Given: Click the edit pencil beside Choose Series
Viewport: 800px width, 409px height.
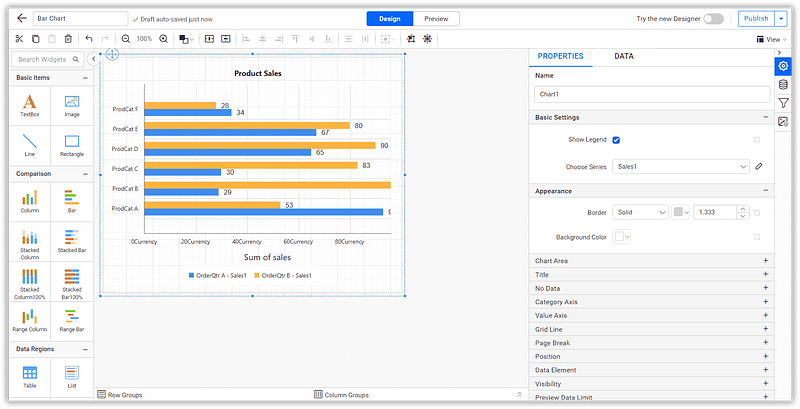Looking at the screenshot, I should coord(759,166).
